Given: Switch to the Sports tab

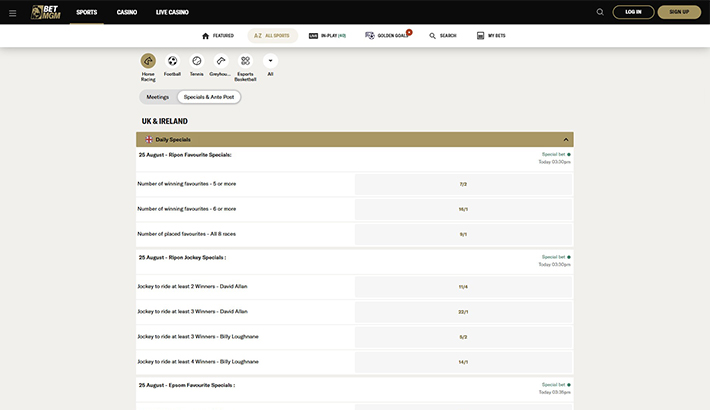Looking at the screenshot, I should point(86,12).
